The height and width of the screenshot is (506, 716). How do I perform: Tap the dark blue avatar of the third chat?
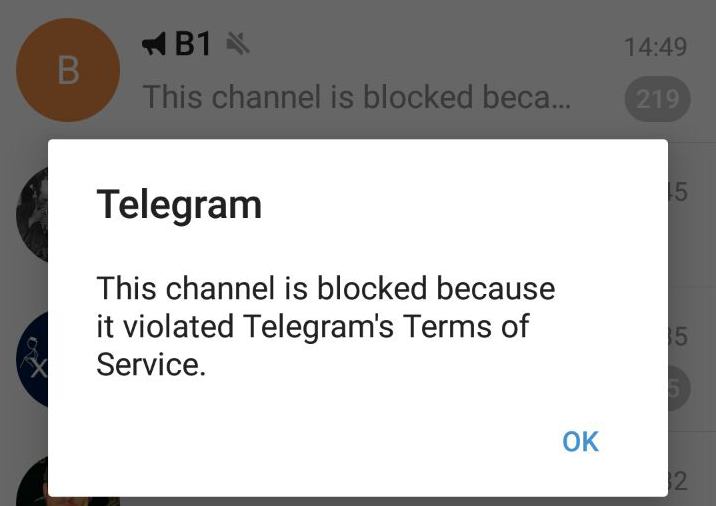tap(32, 359)
